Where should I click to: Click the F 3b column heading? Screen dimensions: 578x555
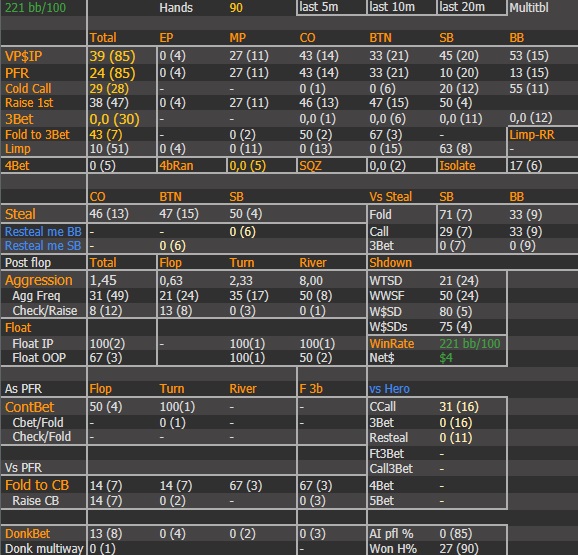tap(310, 388)
